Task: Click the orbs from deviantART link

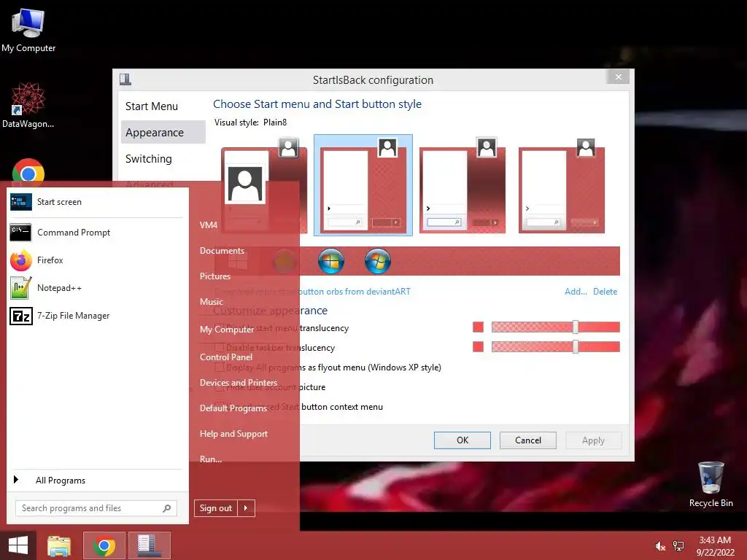Action: [355, 292]
